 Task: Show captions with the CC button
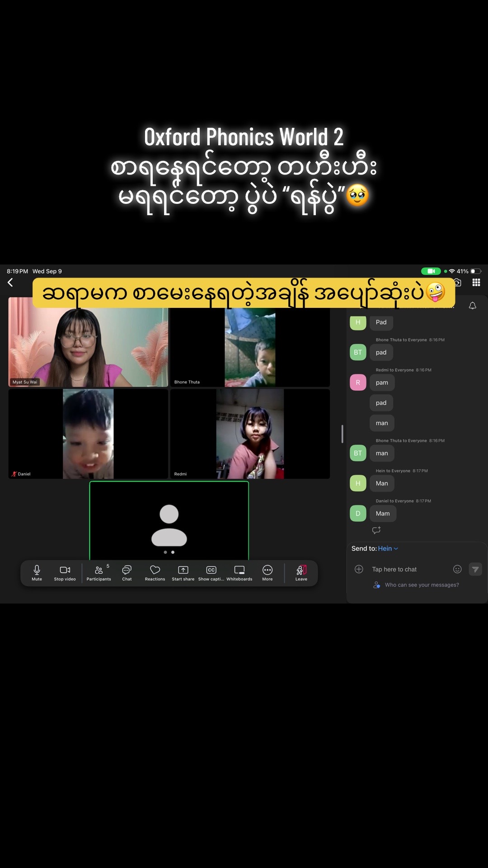[211, 573]
